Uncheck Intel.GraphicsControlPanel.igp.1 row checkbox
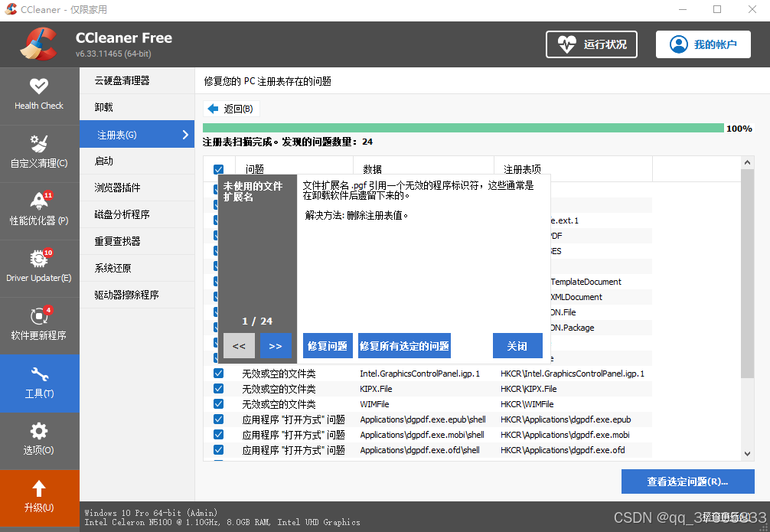770x532 pixels. (x=219, y=374)
